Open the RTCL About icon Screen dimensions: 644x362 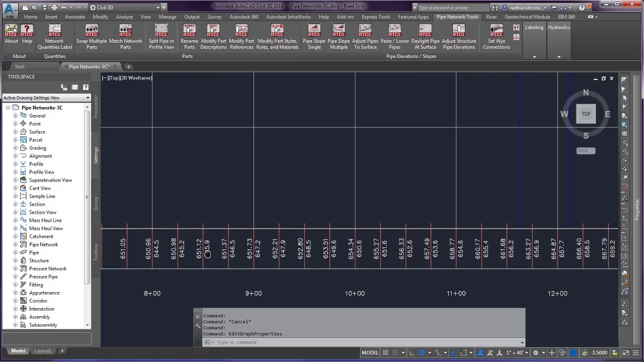[x=11, y=34]
